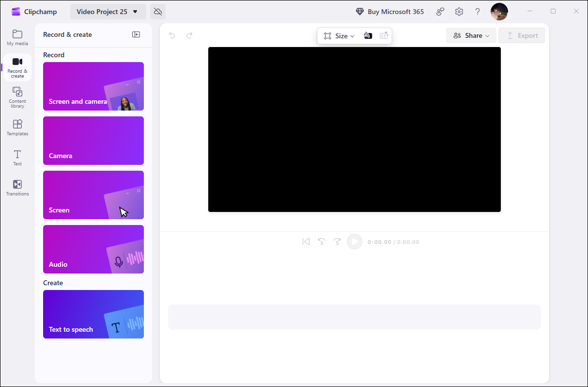Open the My media panel
The width and height of the screenshot is (588, 387).
[x=17, y=37]
